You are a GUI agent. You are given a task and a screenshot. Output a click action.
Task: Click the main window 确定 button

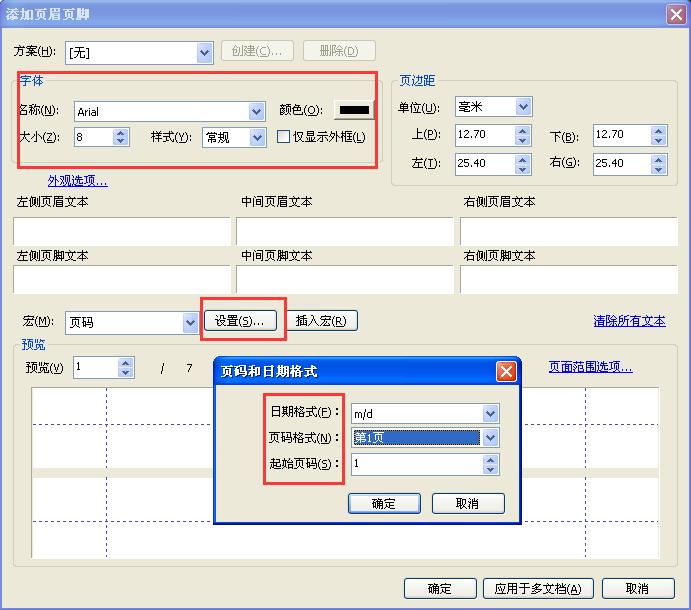coord(440,589)
